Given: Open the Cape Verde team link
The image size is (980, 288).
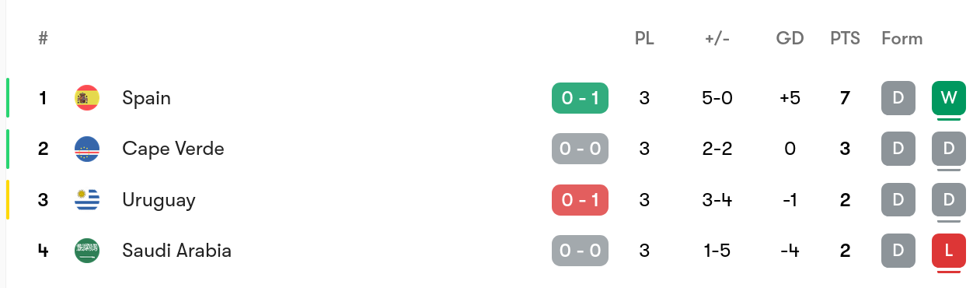Looking at the screenshot, I should click(x=173, y=149).
